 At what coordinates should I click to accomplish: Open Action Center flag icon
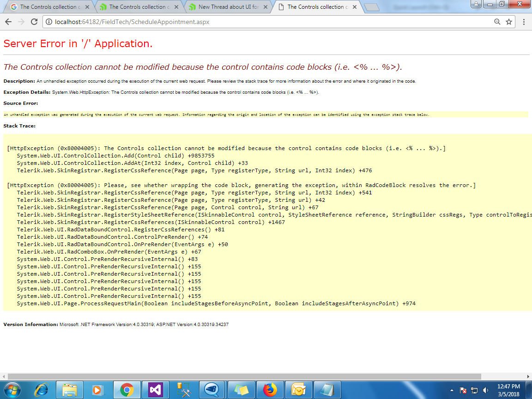pos(463,391)
